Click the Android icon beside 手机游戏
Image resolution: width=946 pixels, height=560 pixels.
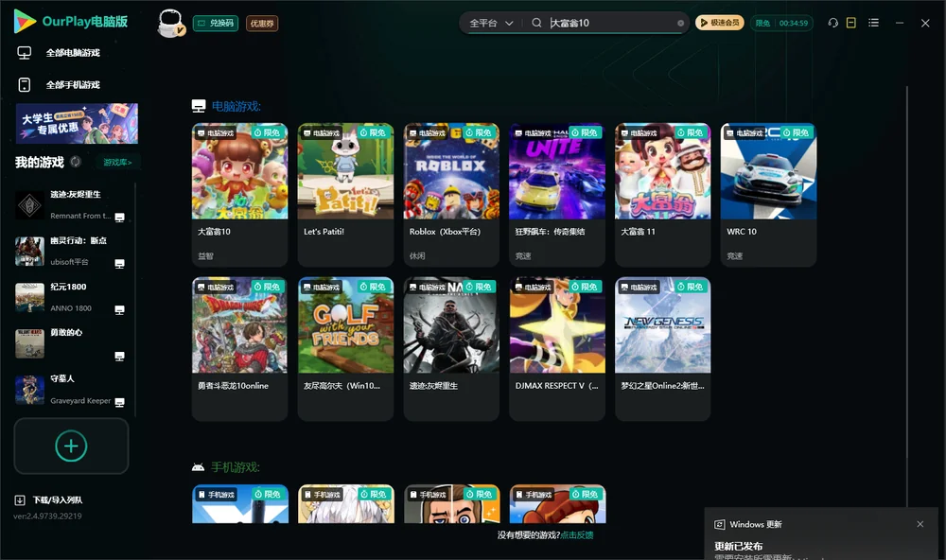click(198, 467)
